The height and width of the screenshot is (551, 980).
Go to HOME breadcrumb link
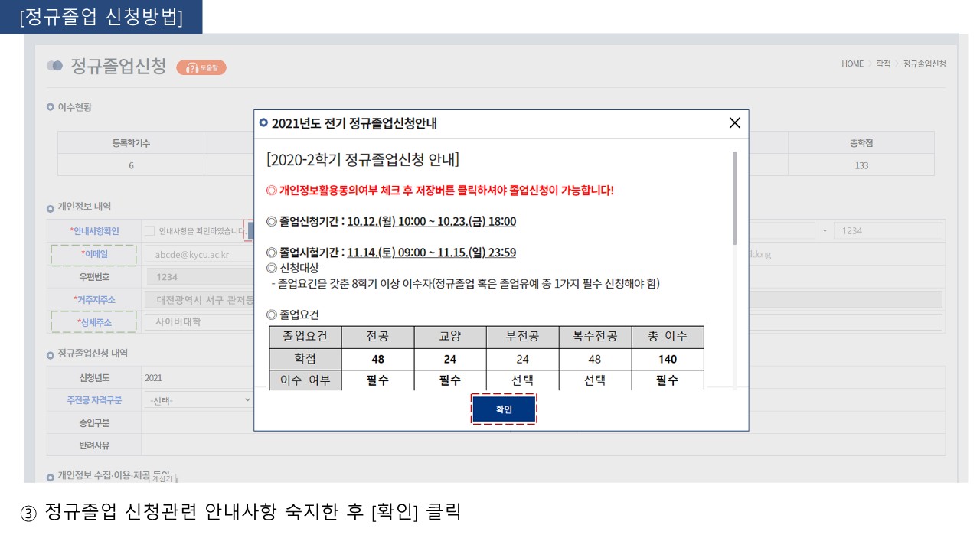[852, 64]
